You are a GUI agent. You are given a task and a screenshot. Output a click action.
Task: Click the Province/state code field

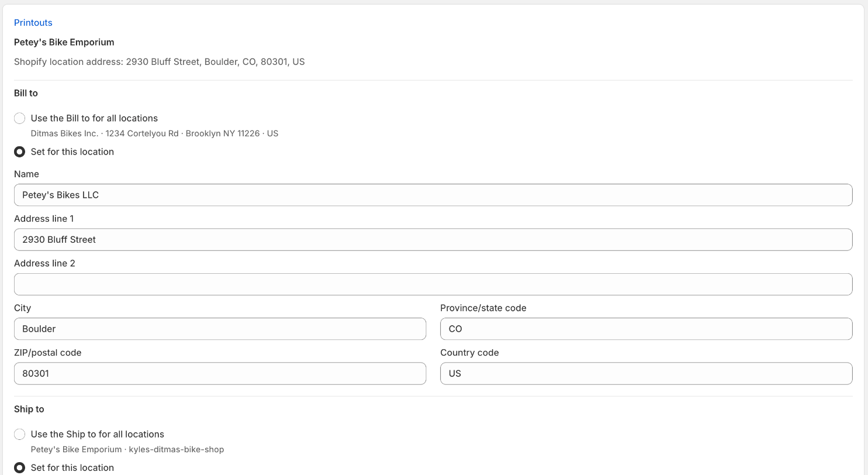coord(646,329)
